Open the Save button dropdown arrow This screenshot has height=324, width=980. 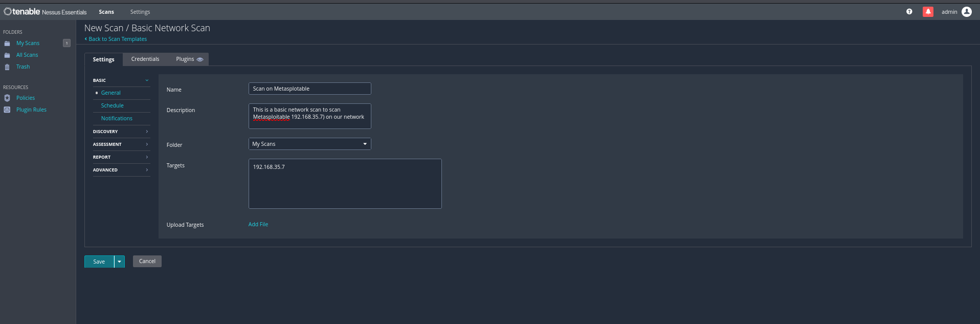point(119,262)
